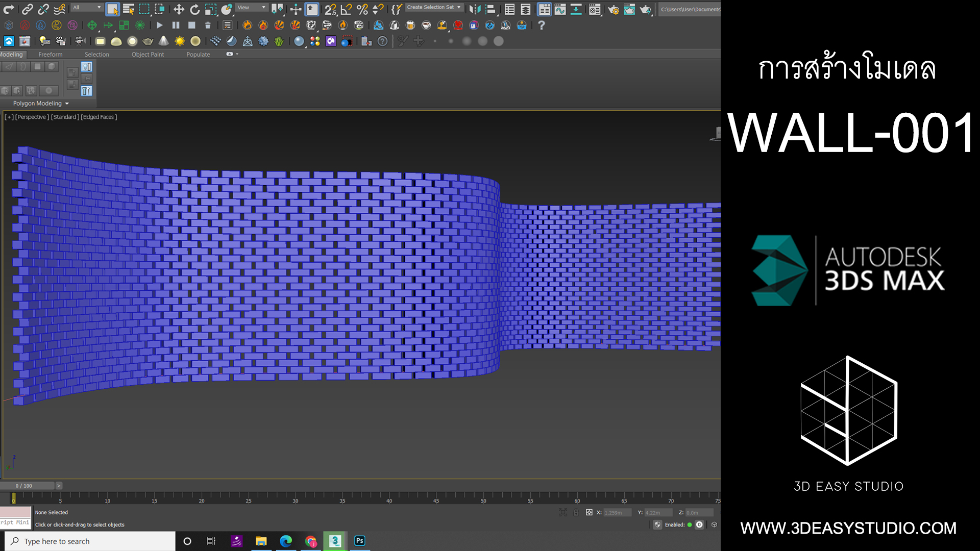The width and height of the screenshot is (980, 551).
Task: Select the Select and Move tool
Action: (x=179, y=8)
